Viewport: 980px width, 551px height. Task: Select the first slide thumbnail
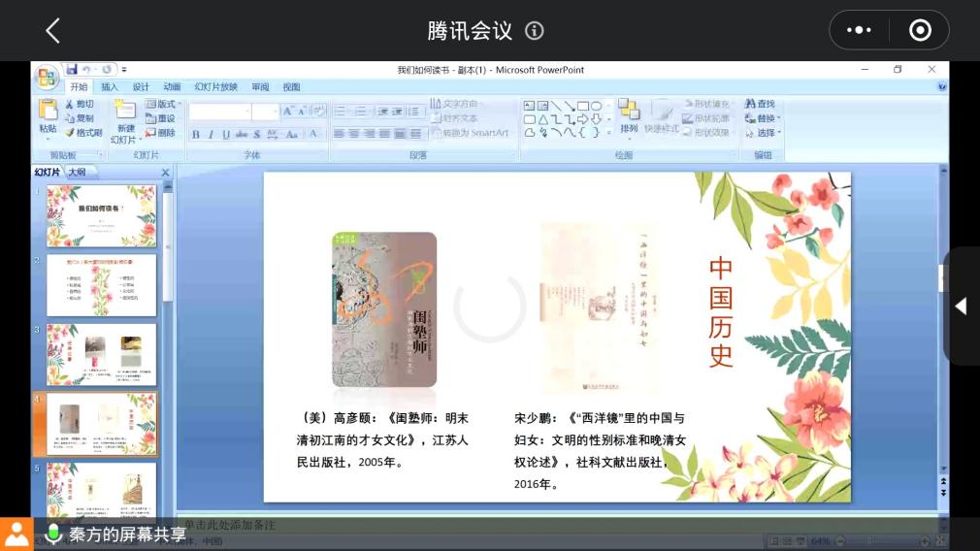coord(101,216)
